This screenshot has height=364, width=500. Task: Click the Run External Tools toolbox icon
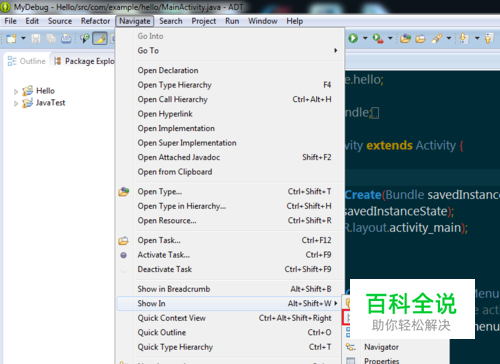(378, 39)
